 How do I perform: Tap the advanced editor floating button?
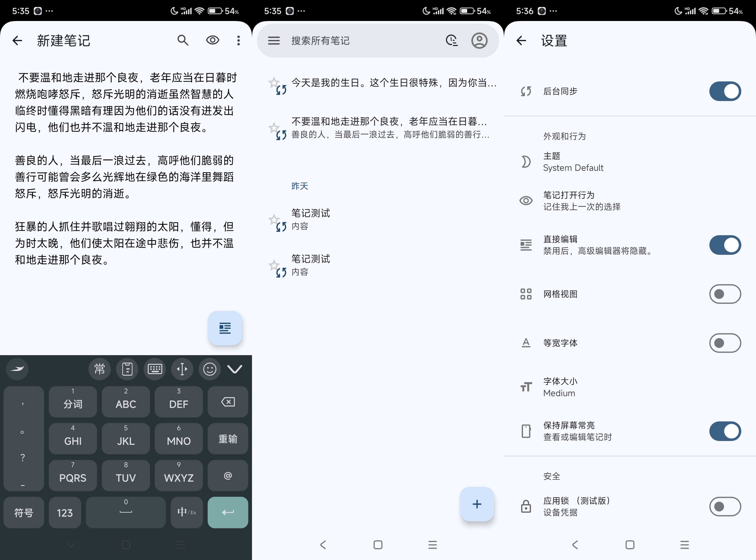pos(225,328)
